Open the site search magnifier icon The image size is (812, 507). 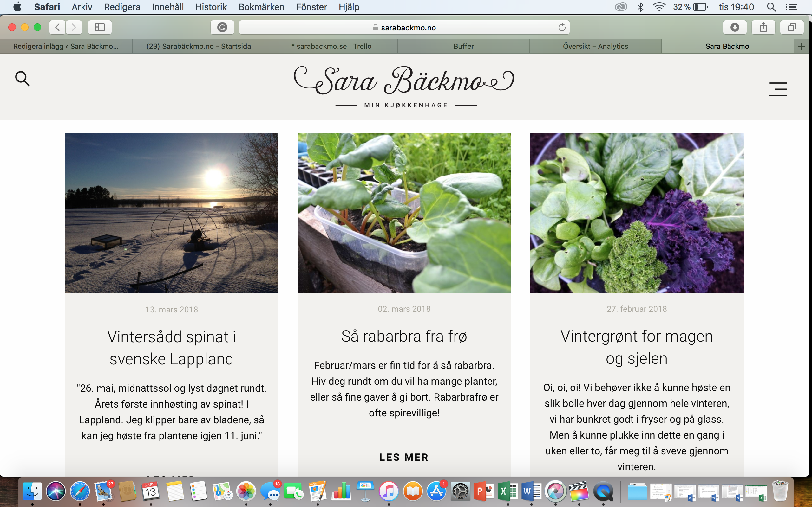pyautogui.click(x=23, y=79)
